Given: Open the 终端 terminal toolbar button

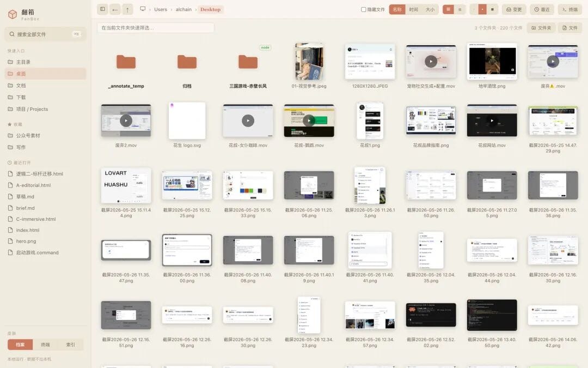Looking at the screenshot, I should [x=569, y=9].
